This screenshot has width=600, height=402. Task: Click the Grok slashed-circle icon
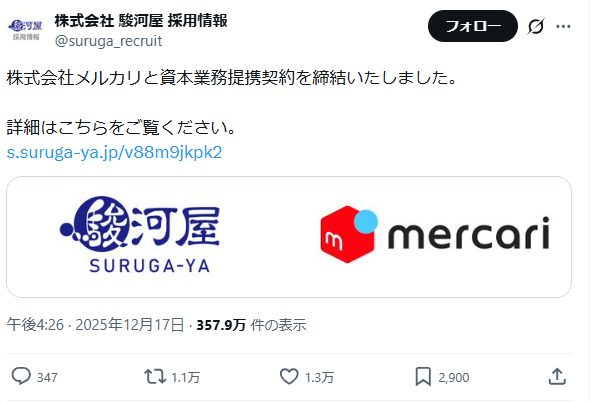tap(536, 26)
